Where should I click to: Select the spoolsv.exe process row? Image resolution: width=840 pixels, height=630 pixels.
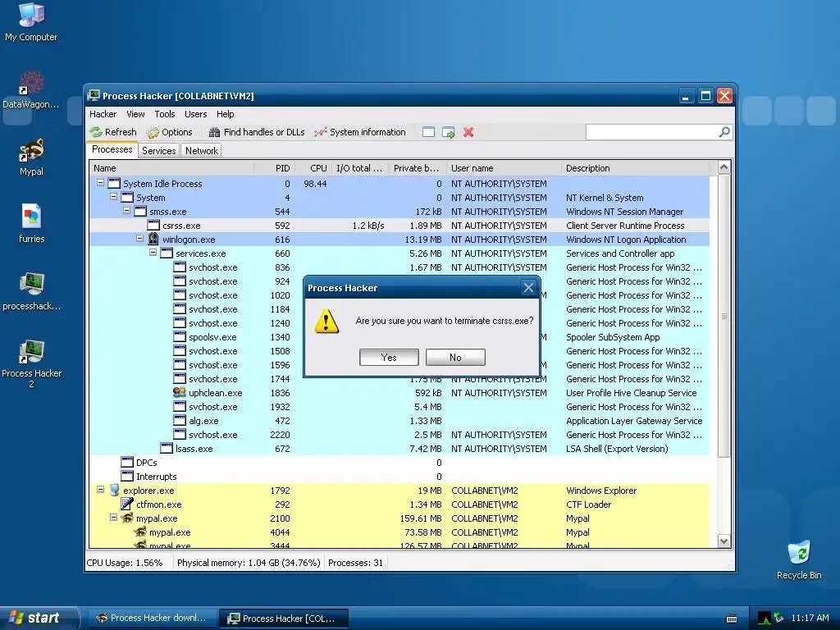pyautogui.click(x=399, y=337)
